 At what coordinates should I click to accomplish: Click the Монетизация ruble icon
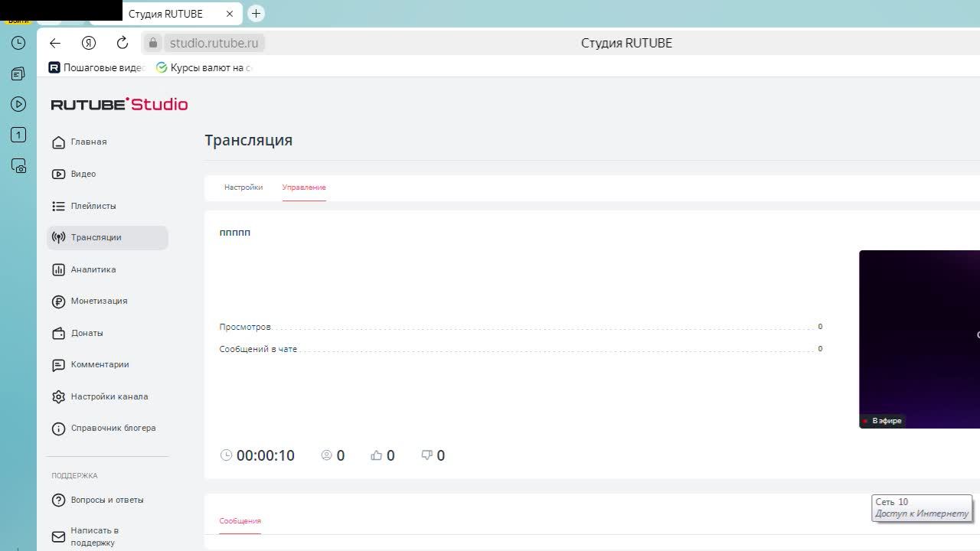click(58, 302)
